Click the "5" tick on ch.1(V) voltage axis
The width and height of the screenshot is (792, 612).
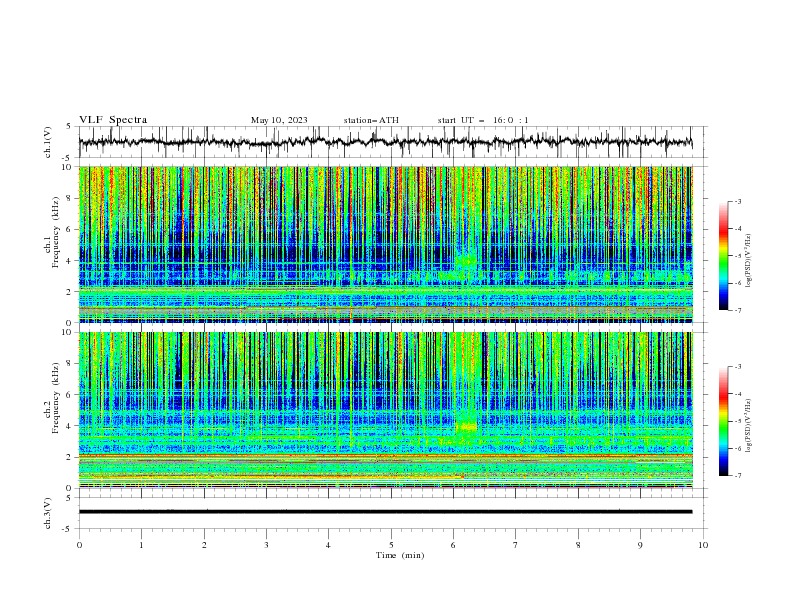point(69,127)
